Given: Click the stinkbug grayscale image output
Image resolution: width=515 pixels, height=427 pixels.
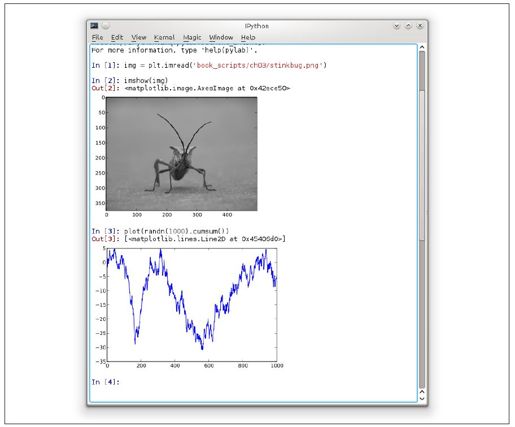Looking at the screenshot, I should pyautogui.click(x=181, y=154).
